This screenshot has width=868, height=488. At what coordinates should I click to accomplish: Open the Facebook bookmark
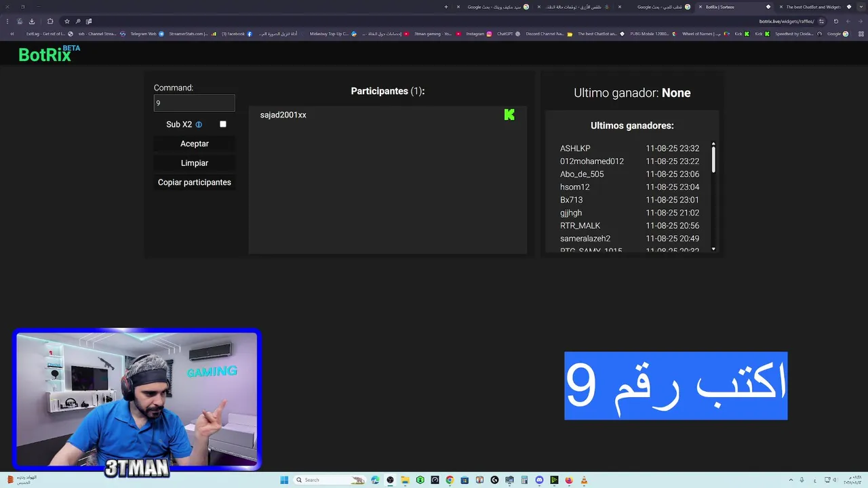pos(237,34)
